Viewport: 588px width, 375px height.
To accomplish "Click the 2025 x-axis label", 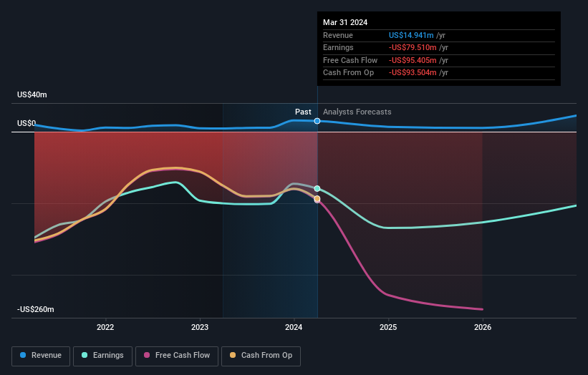I will 388,328.
